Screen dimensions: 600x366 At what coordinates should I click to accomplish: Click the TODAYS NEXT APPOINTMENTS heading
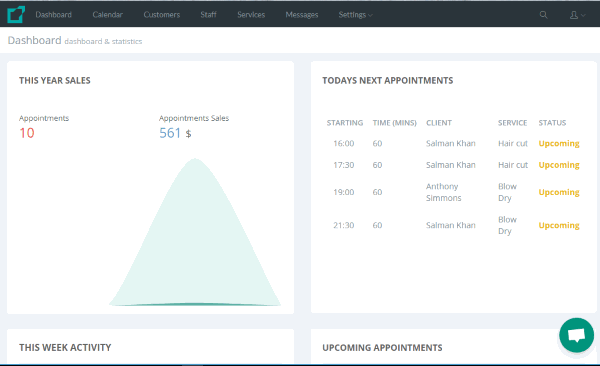[x=388, y=80]
